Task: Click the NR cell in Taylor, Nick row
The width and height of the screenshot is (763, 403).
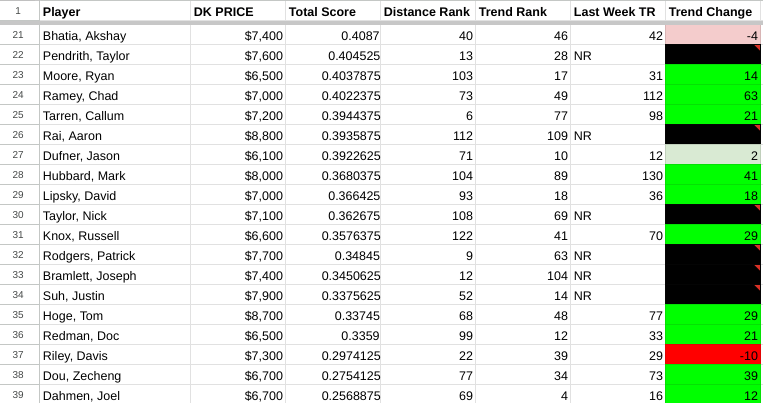Action: click(x=618, y=215)
